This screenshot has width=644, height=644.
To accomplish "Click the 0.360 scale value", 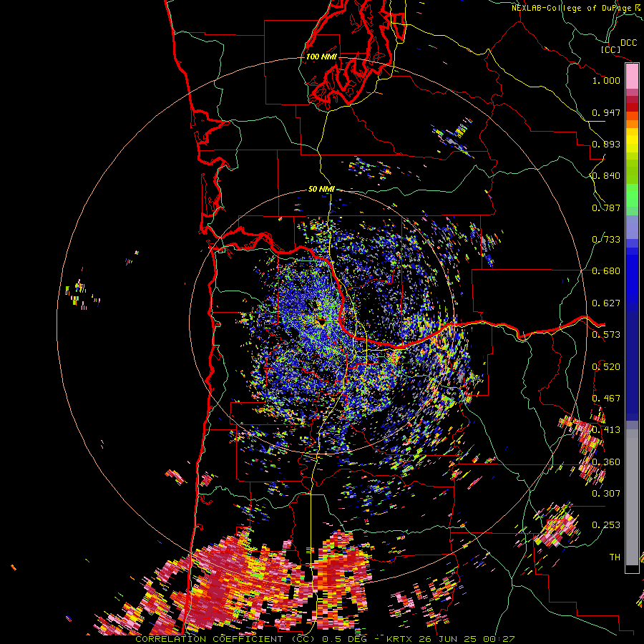I will [x=606, y=462].
